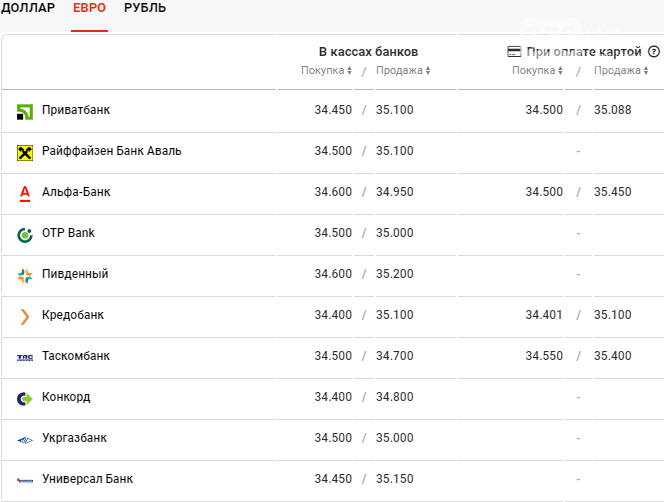The height and width of the screenshot is (502, 664).
Task: Open the card payment help question icon
Action: [x=654, y=52]
